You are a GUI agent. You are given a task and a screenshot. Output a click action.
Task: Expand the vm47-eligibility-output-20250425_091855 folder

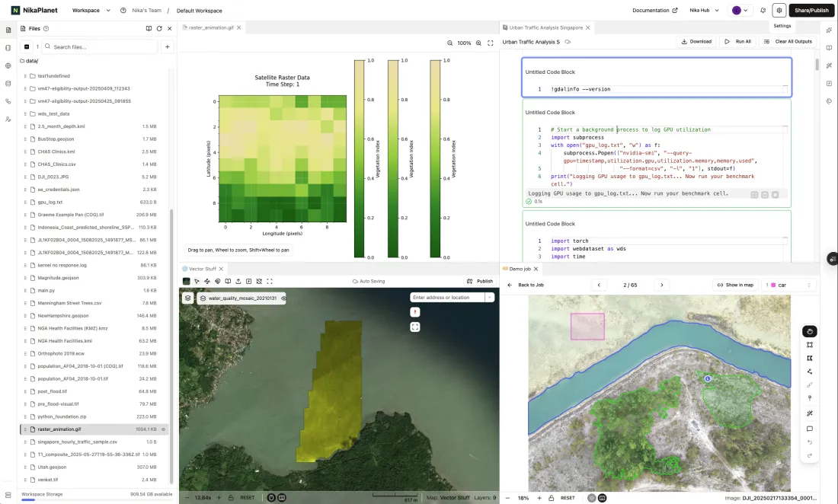(84, 101)
